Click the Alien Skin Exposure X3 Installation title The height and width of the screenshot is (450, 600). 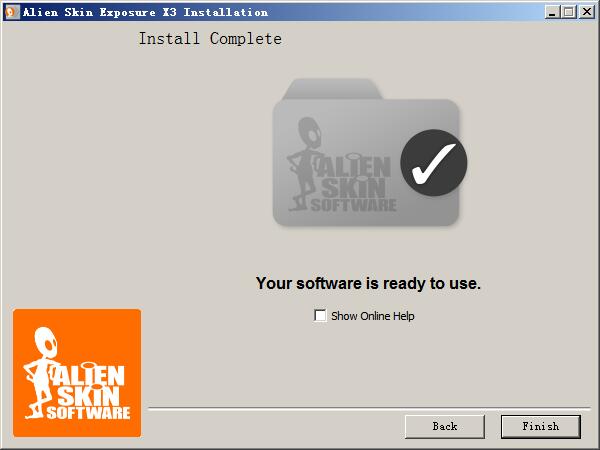click(145, 12)
